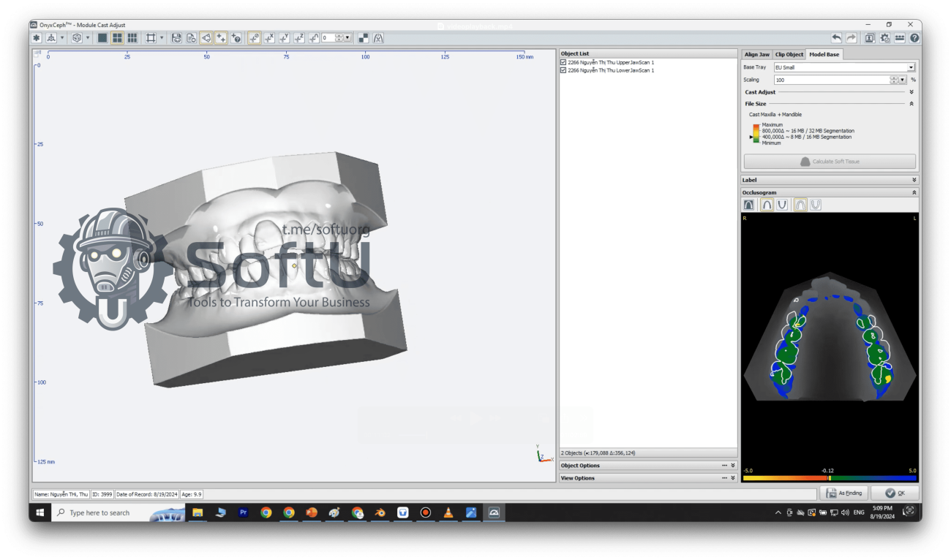This screenshot has height=560, width=951.
Task: Click the jaw outline icon in the toolbar
Action: tap(378, 38)
